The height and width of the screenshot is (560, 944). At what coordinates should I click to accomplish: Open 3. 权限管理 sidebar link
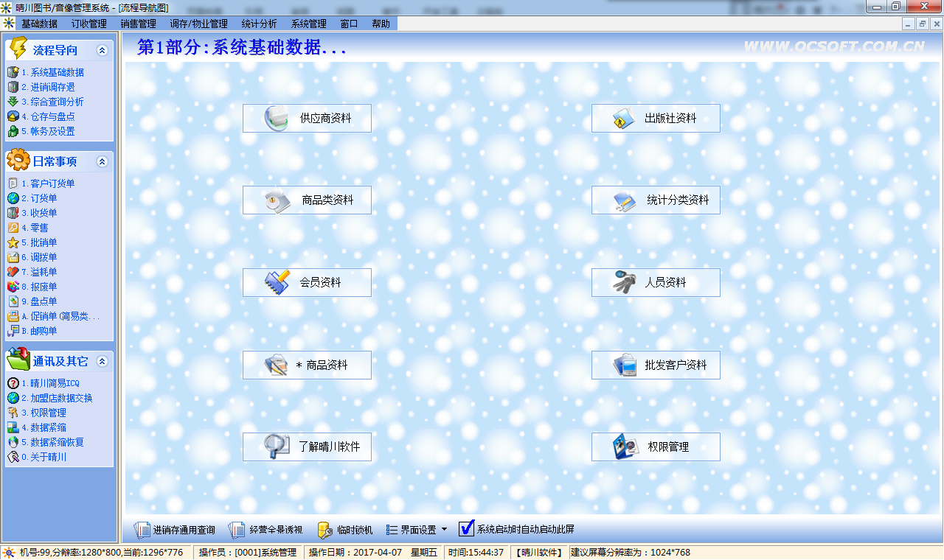coord(44,413)
